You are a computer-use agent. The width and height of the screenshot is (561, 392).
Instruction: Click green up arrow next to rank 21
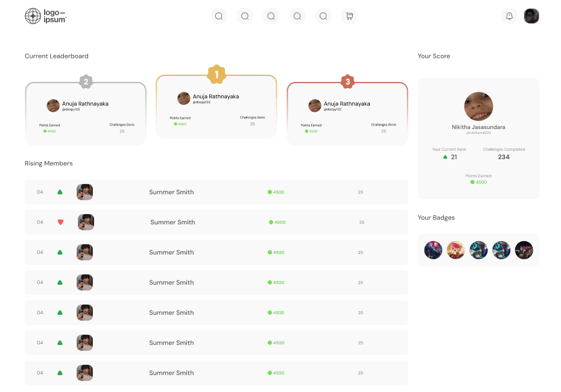tap(445, 157)
